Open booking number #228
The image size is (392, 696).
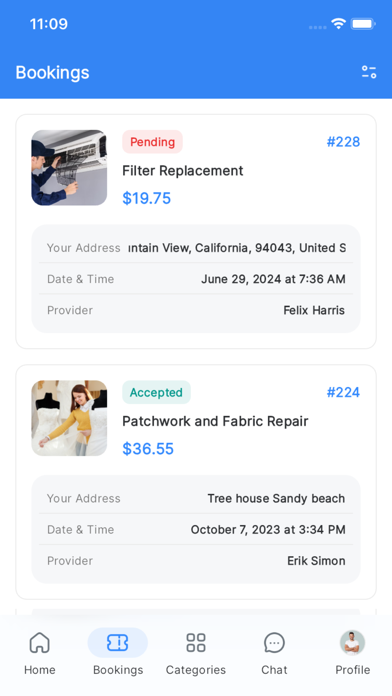click(x=343, y=142)
